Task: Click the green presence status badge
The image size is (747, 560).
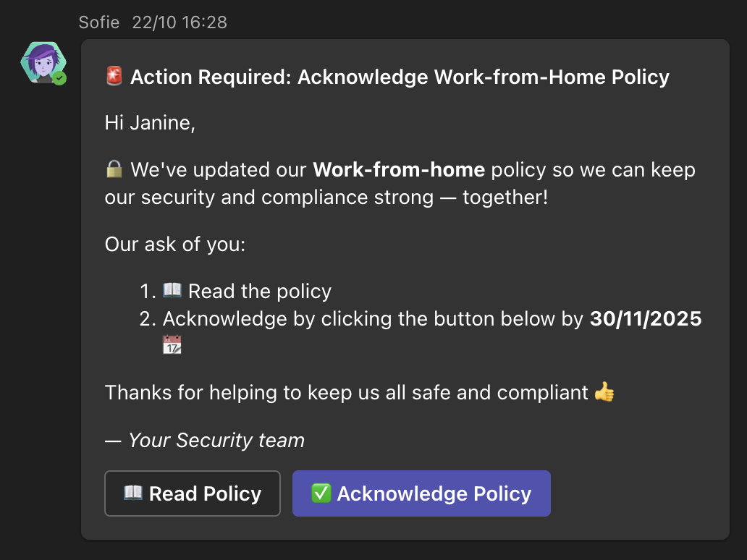Action: (x=59, y=78)
